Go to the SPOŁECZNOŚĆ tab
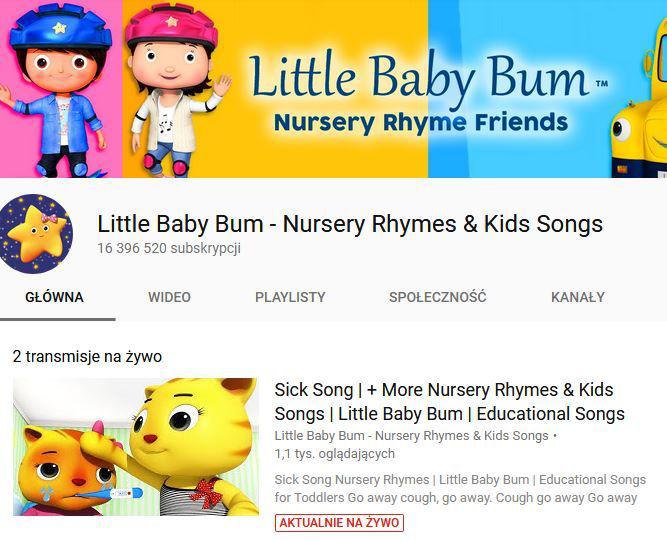Viewport: 667px width, 540px height. pyautogui.click(x=437, y=297)
